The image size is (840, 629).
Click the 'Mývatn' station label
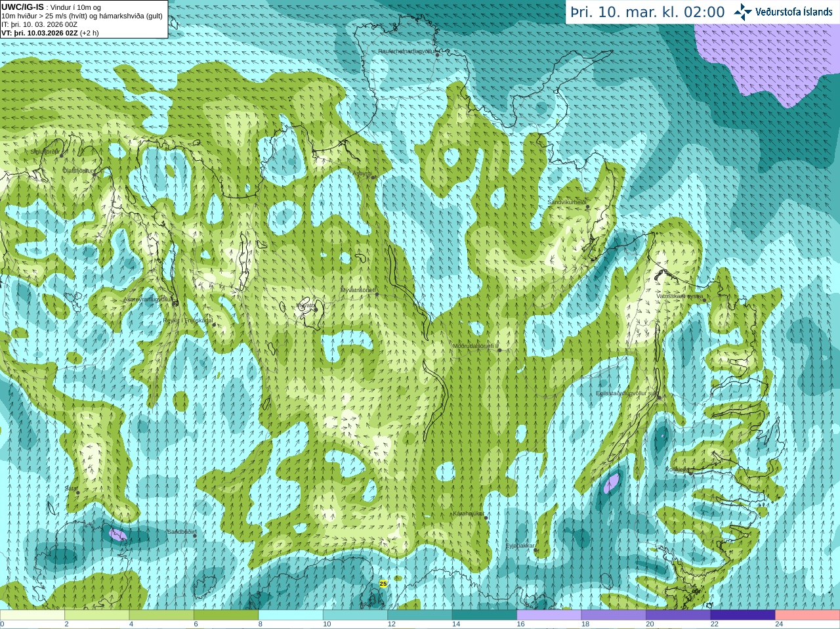(306, 305)
